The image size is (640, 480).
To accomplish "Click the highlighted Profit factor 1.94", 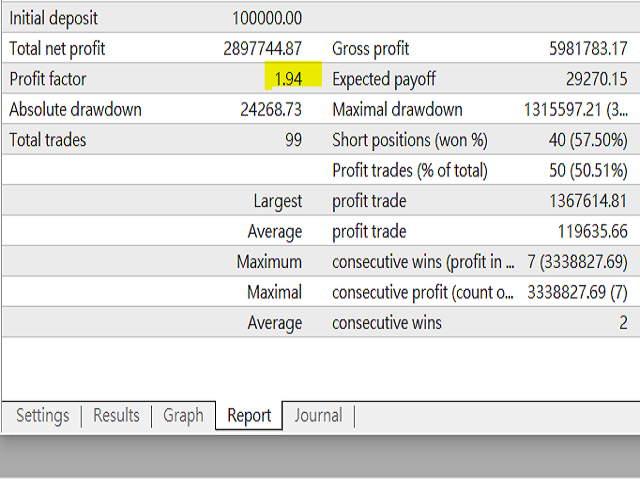I will click(x=288, y=79).
